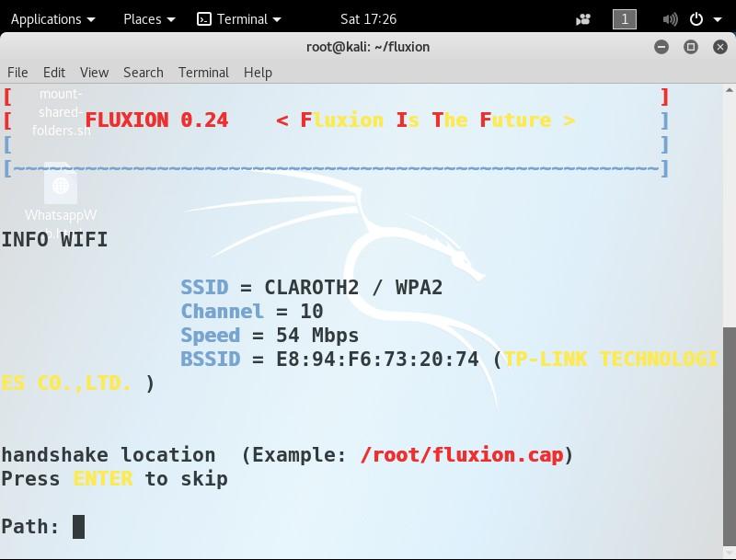The width and height of the screenshot is (736, 560).
Task: Maximize the terminal window
Action: (691, 47)
